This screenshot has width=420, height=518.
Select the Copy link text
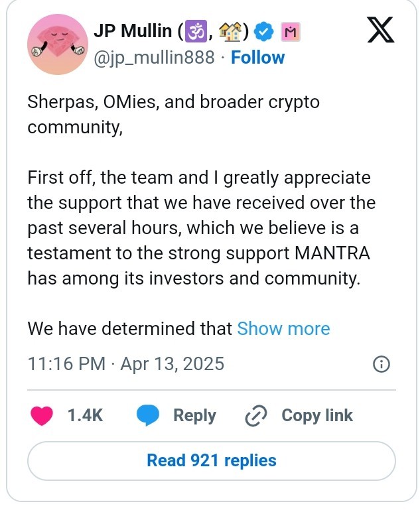tap(317, 416)
